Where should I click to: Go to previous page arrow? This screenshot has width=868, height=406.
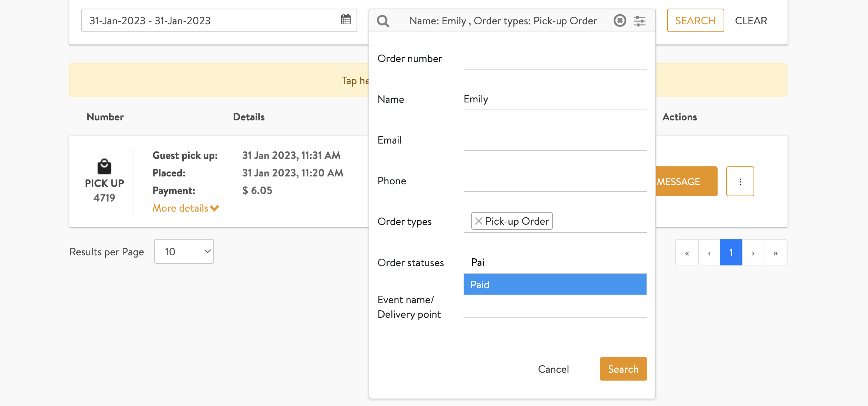[709, 253]
